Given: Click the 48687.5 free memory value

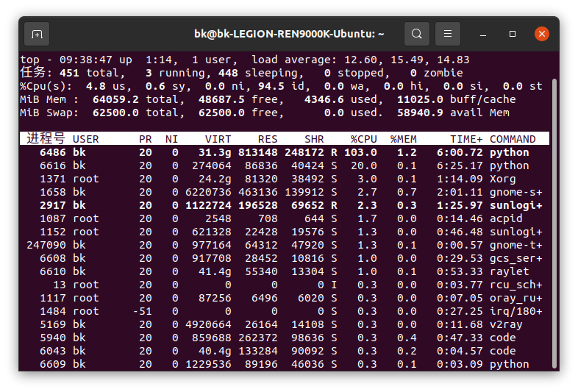Looking at the screenshot, I should pos(221,99).
